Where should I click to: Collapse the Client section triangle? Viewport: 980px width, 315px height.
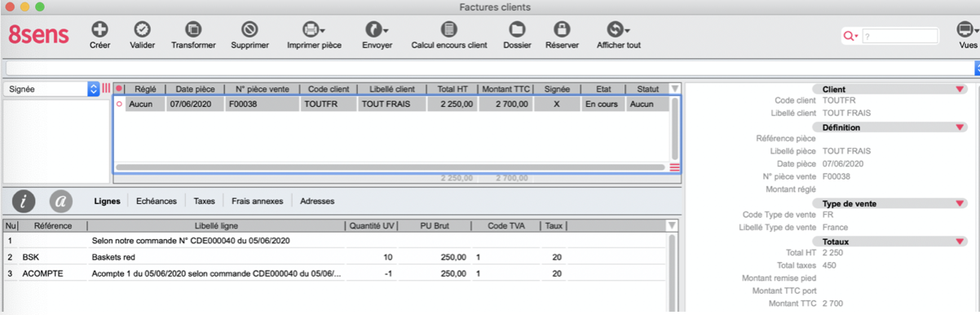(x=960, y=89)
